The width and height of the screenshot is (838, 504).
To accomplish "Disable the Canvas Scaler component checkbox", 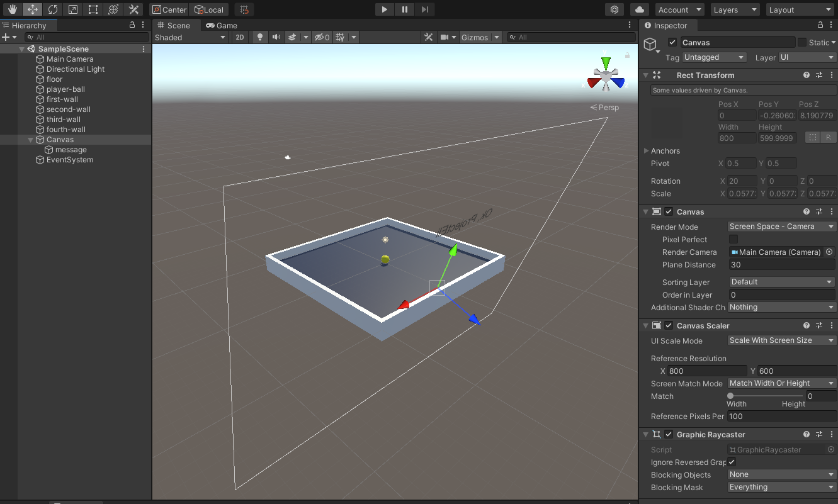I will (669, 325).
